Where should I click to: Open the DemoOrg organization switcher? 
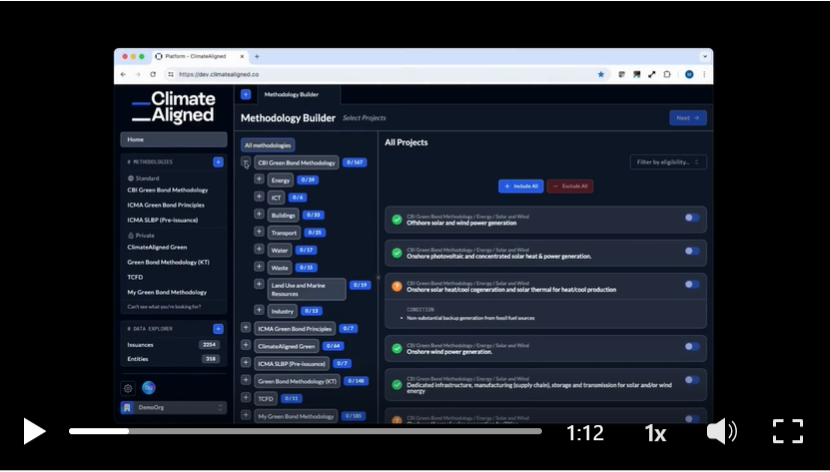(x=174, y=407)
